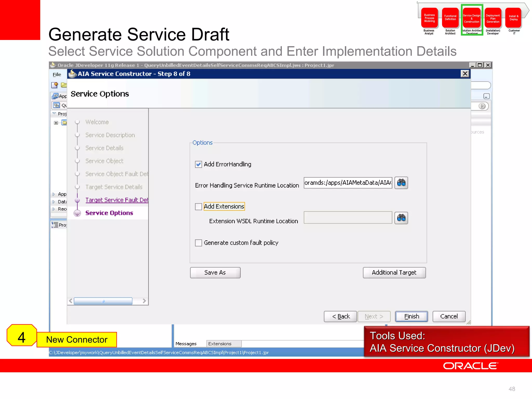The height and width of the screenshot is (399, 532).
Task: Click the project folder icon in the tree
Action: point(64,123)
